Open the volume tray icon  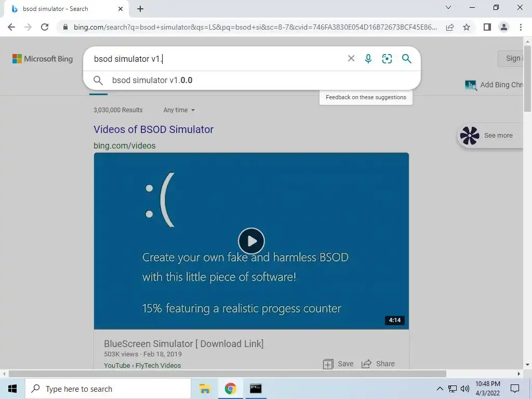click(x=465, y=389)
